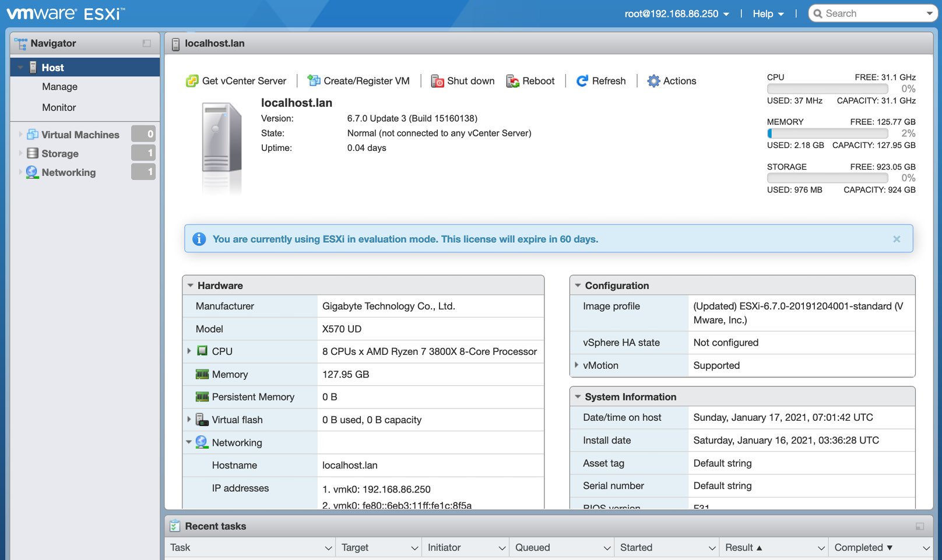Click the Reboot icon
The height and width of the screenshot is (560, 942).
point(512,81)
